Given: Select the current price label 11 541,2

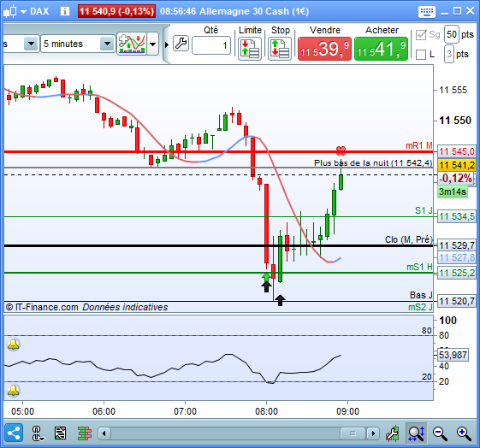Looking at the screenshot, I should tap(456, 165).
